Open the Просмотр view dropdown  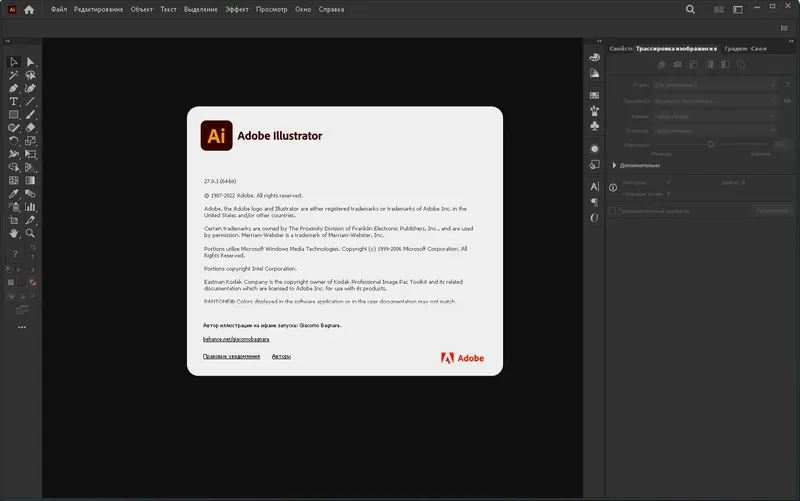coord(715,101)
